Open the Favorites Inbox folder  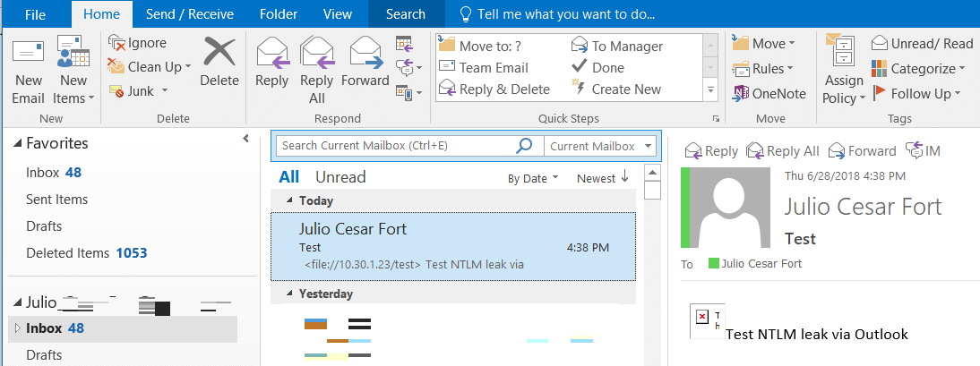54,173
